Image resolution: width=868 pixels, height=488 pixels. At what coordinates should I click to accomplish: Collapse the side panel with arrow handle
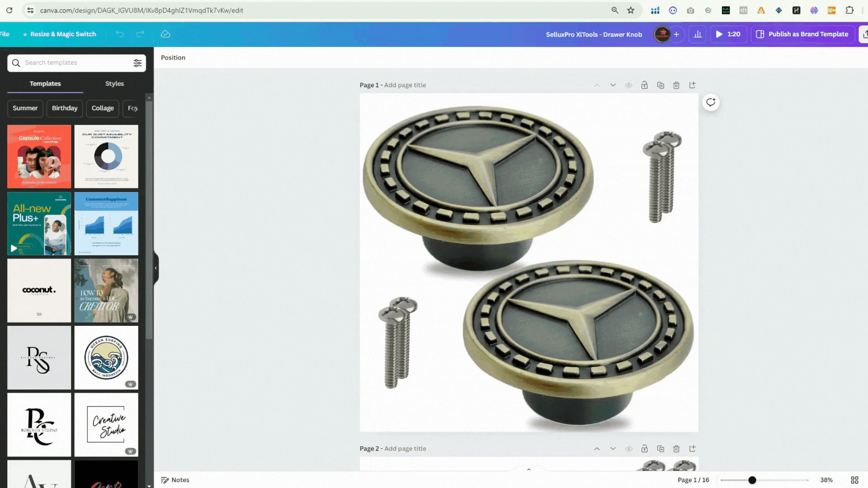156,268
